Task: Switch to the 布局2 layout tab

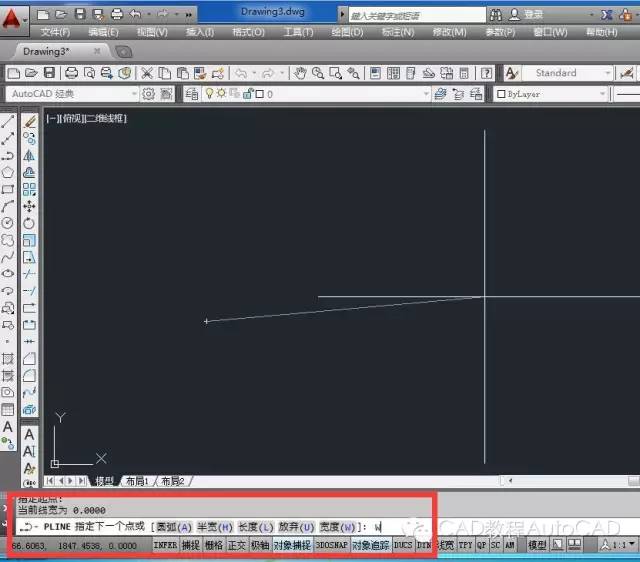Action: point(173,481)
